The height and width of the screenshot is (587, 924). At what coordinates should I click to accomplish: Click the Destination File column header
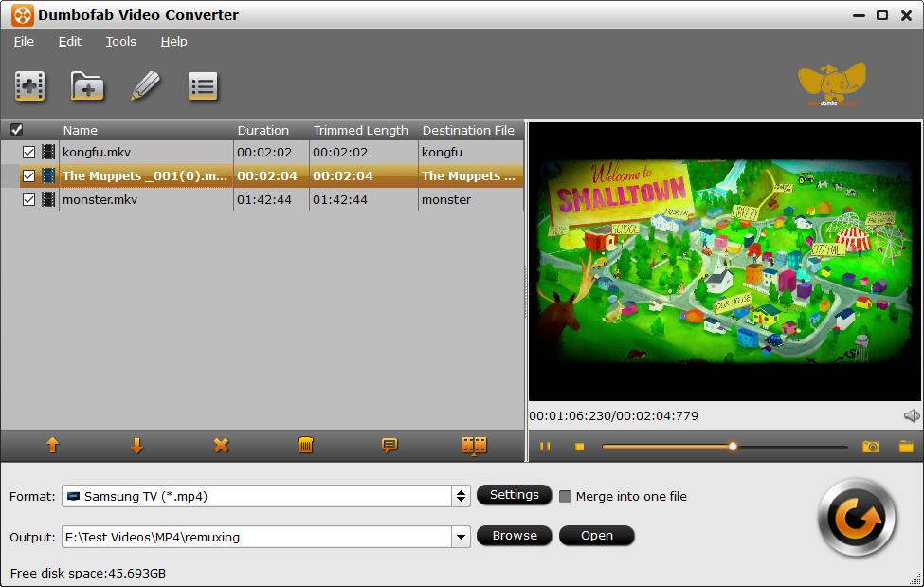(468, 130)
